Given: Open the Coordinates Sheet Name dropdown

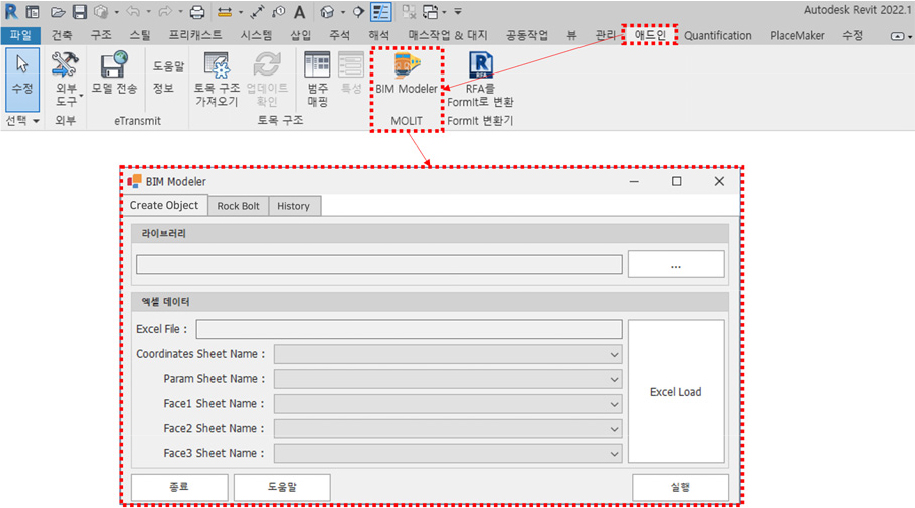Looking at the screenshot, I should point(448,354).
